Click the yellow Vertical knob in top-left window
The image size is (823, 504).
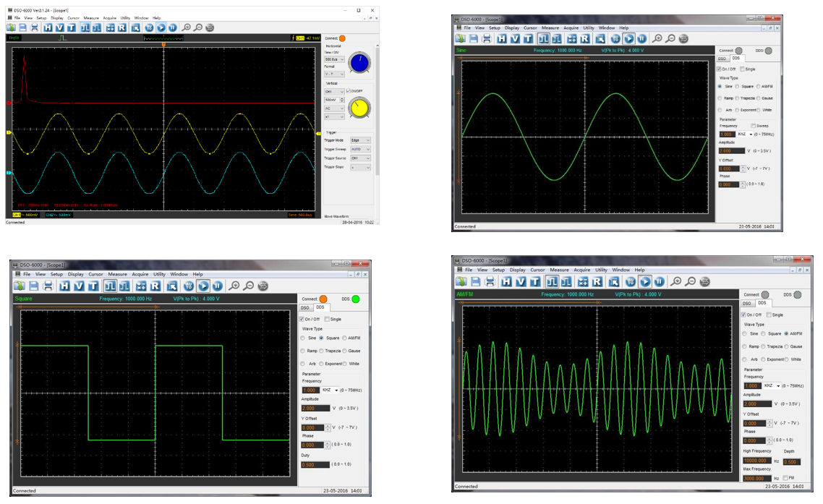tap(358, 108)
